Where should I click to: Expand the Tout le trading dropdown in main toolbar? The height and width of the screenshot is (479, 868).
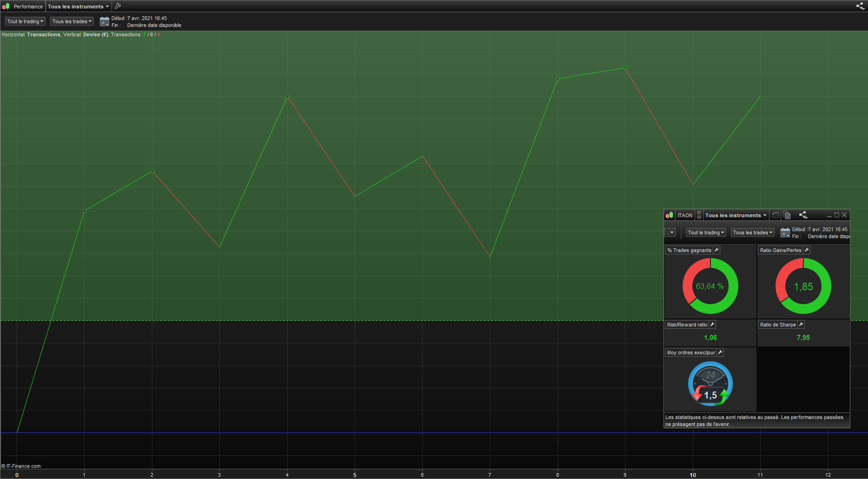25,21
